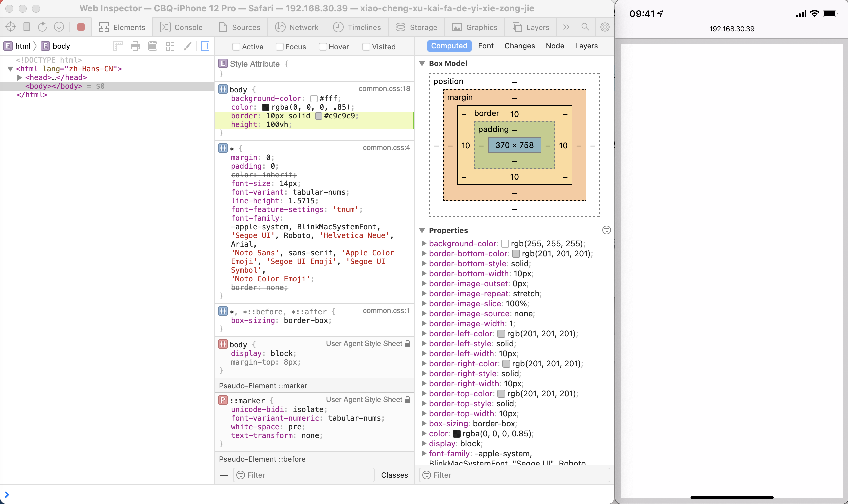Switch to the Console tab
This screenshot has height=504, width=848.
point(181,27)
